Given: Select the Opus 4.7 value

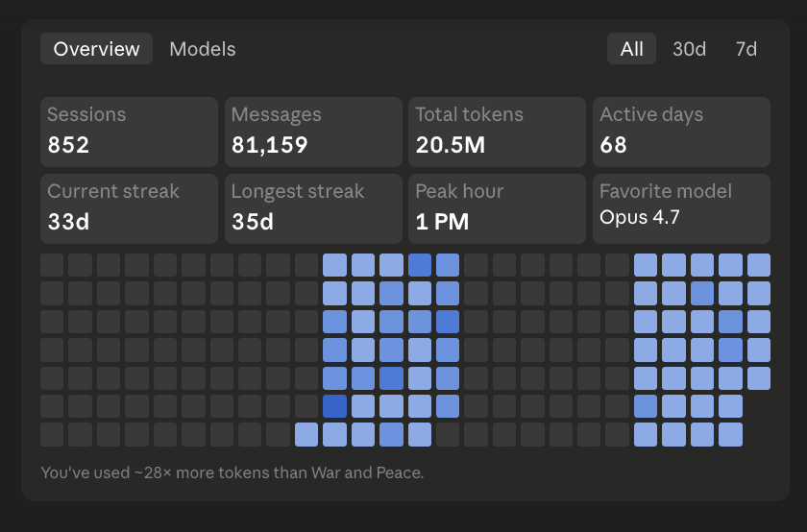Looking at the screenshot, I should [x=640, y=217].
